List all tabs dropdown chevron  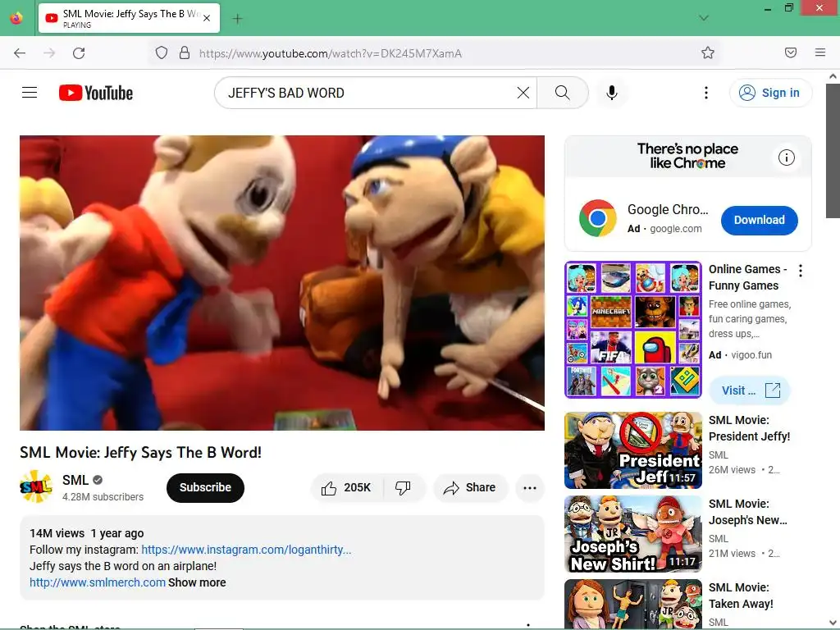[x=704, y=18]
